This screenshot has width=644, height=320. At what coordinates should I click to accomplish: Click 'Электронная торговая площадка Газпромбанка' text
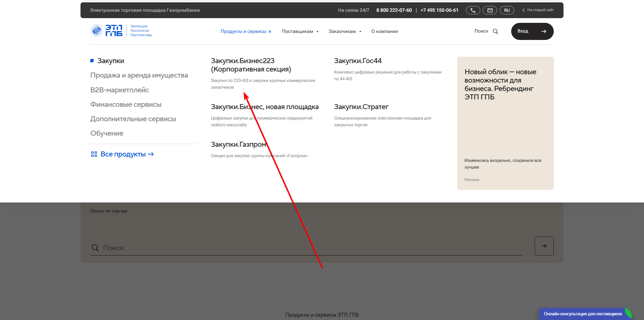tap(145, 10)
